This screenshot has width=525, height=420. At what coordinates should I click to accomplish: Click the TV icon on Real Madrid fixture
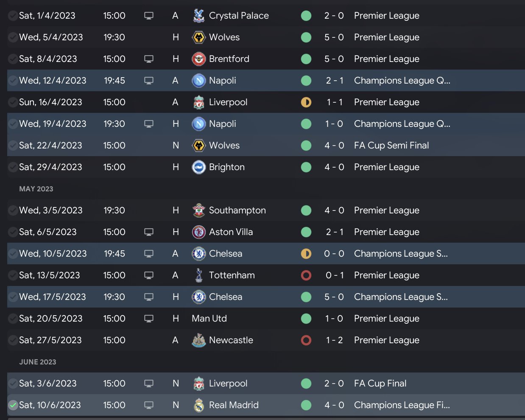point(149,405)
